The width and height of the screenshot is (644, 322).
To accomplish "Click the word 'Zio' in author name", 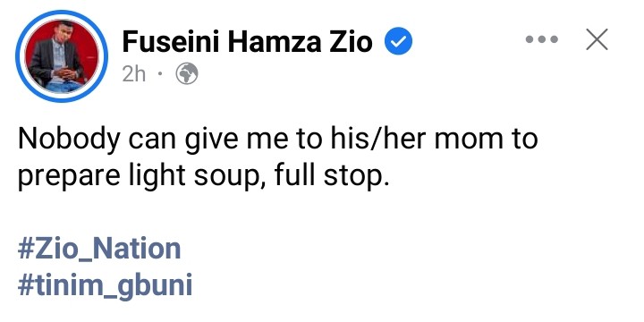I will (350, 41).
